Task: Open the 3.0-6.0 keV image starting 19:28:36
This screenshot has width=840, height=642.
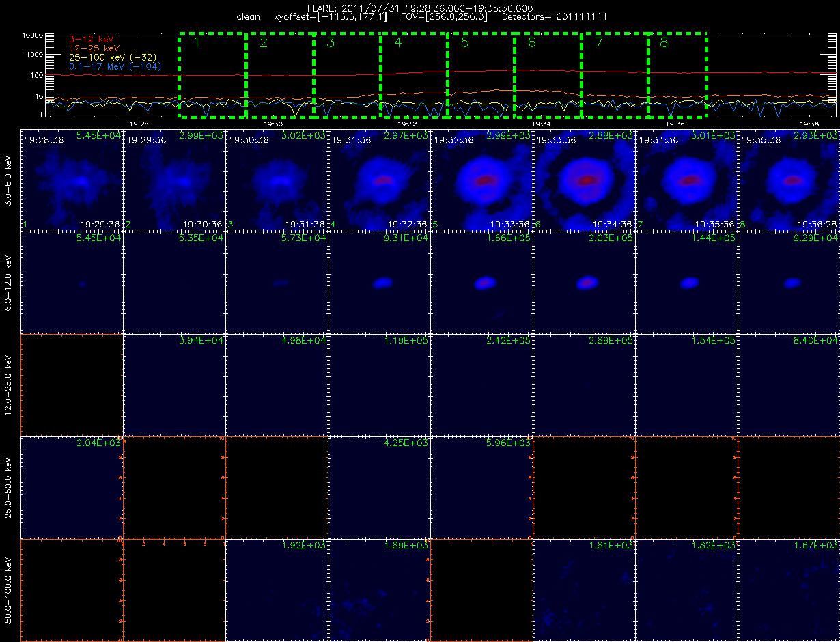Action: (72, 180)
